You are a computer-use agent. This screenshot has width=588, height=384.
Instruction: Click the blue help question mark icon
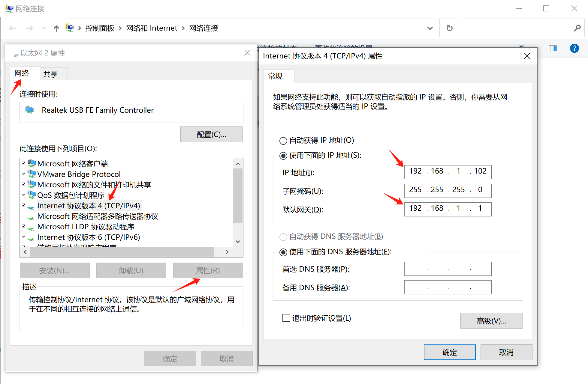click(x=574, y=48)
